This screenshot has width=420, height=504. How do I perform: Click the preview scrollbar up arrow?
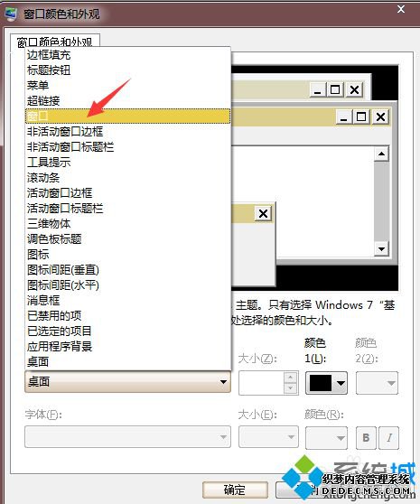382,154
